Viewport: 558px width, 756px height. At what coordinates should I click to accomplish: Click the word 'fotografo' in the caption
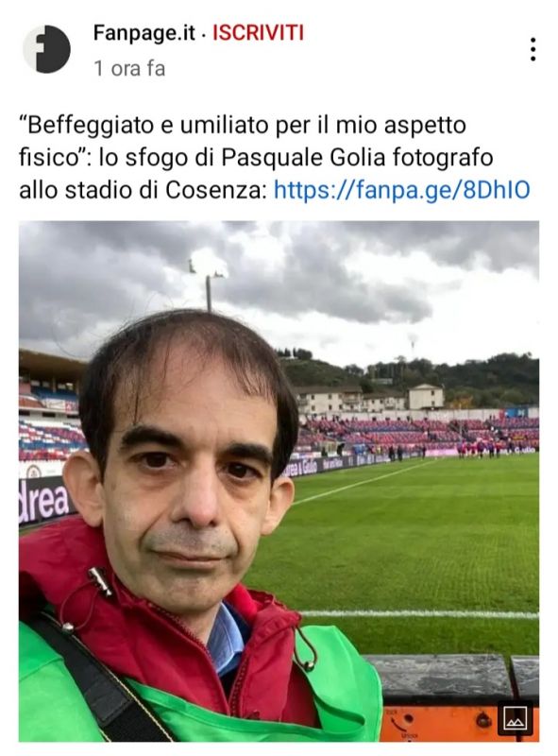(x=436, y=158)
